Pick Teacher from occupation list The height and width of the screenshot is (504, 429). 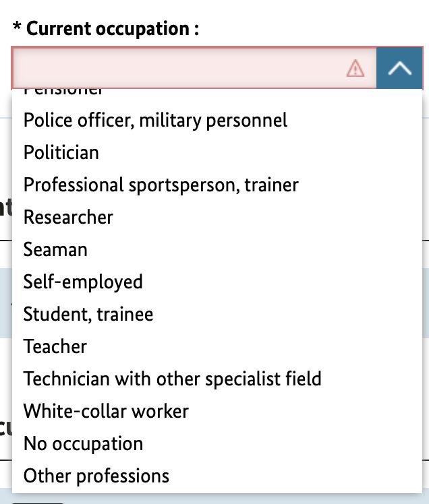pos(55,347)
